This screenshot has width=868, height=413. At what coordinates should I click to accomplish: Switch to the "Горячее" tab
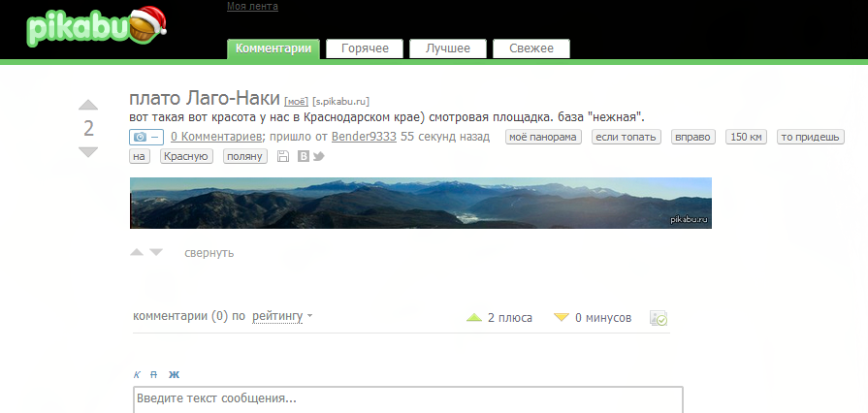[x=365, y=48]
